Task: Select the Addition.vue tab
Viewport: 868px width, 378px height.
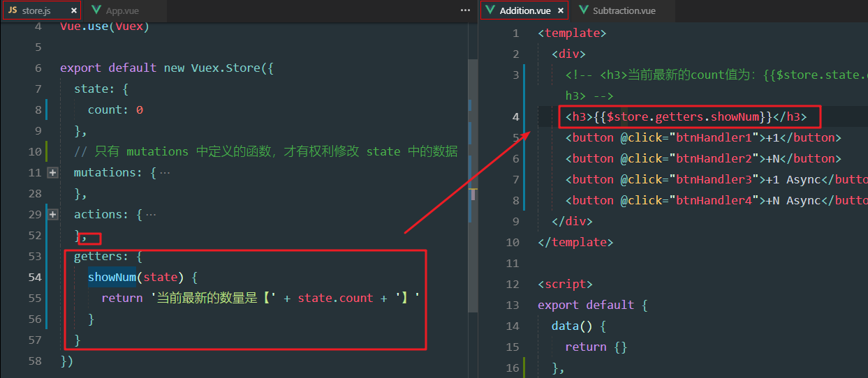Action: point(524,11)
